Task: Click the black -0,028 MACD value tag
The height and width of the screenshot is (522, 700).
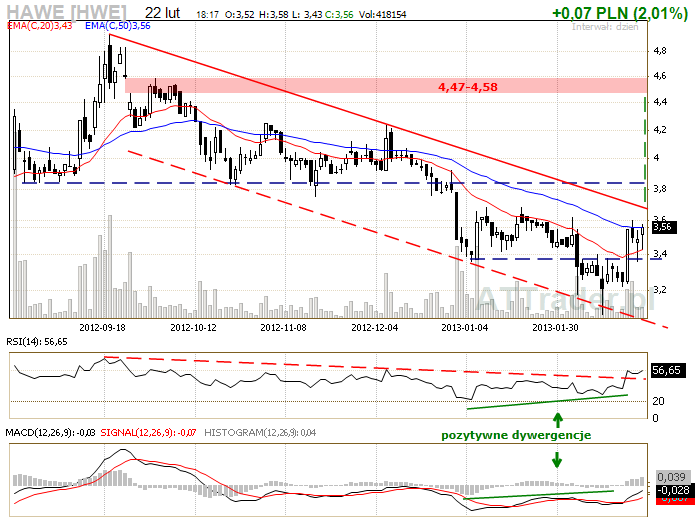Action: pyautogui.click(x=675, y=489)
